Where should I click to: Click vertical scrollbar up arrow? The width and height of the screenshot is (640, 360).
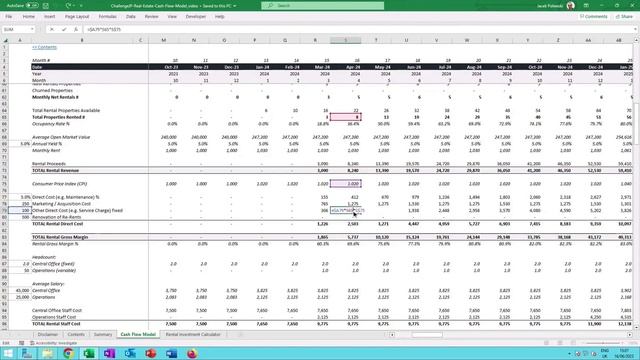pyautogui.click(x=636, y=40)
